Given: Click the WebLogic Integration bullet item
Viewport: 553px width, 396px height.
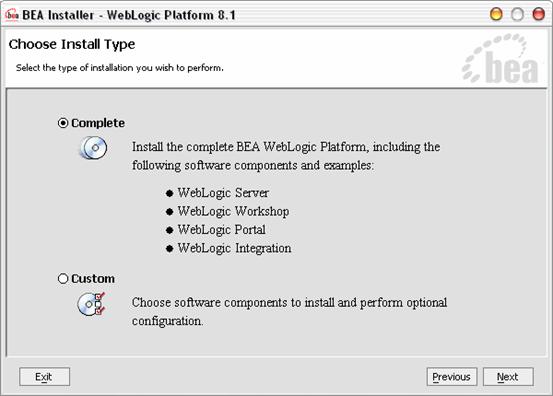Looking at the screenshot, I should coord(234,248).
